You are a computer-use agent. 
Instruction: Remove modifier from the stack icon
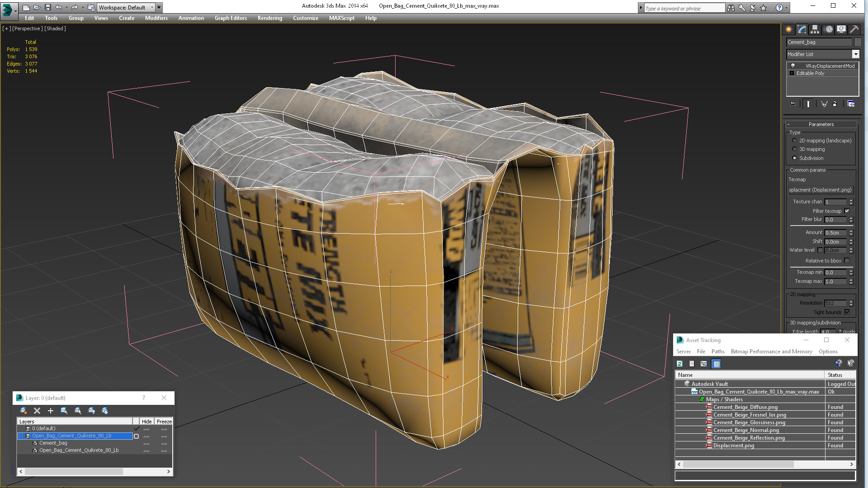tap(835, 104)
